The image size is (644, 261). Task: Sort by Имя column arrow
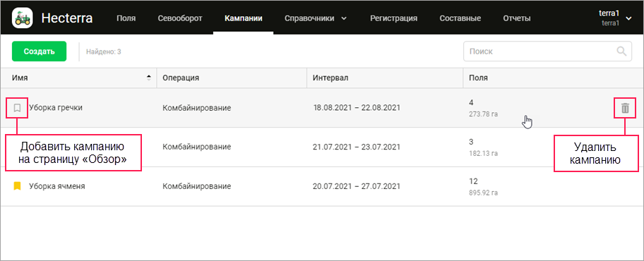tap(149, 78)
